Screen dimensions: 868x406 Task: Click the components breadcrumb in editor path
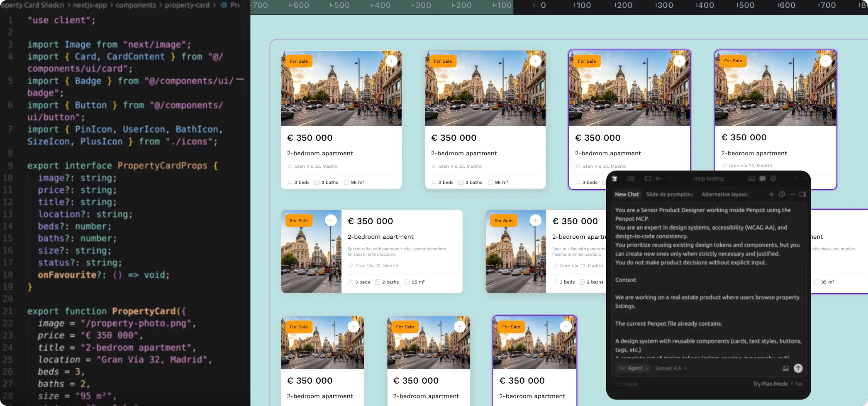136,5
